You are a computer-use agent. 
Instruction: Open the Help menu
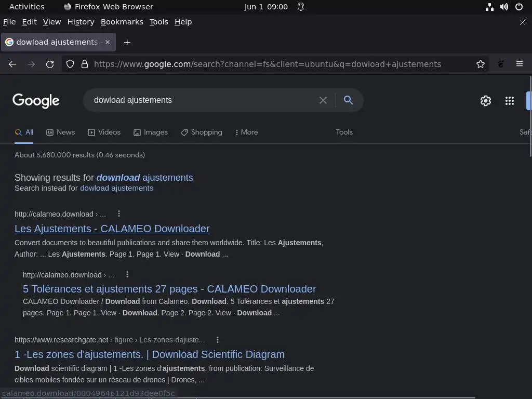[x=183, y=22]
